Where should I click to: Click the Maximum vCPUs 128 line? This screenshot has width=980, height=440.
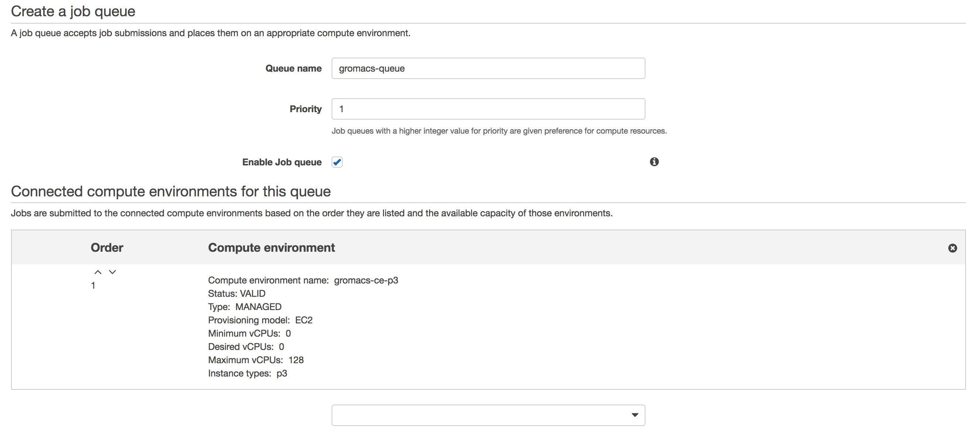click(x=256, y=360)
